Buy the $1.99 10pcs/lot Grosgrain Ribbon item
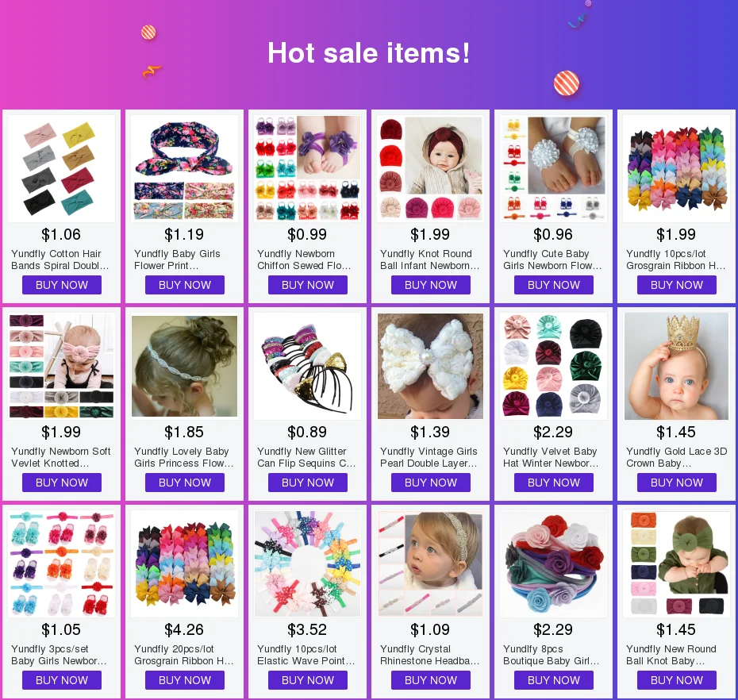The width and height of the screenshot is (738, 700). [x=677, y=285]
